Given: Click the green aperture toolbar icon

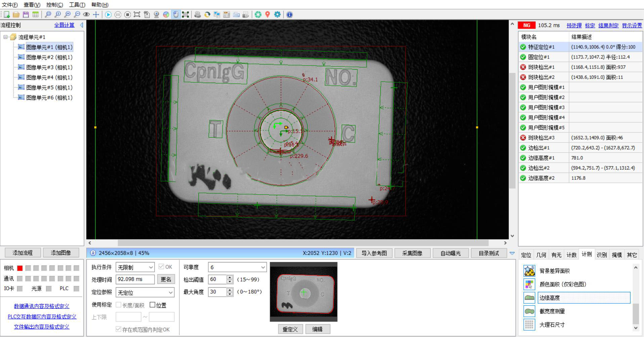Looking at the screenshot, I should tap(258, 14).
